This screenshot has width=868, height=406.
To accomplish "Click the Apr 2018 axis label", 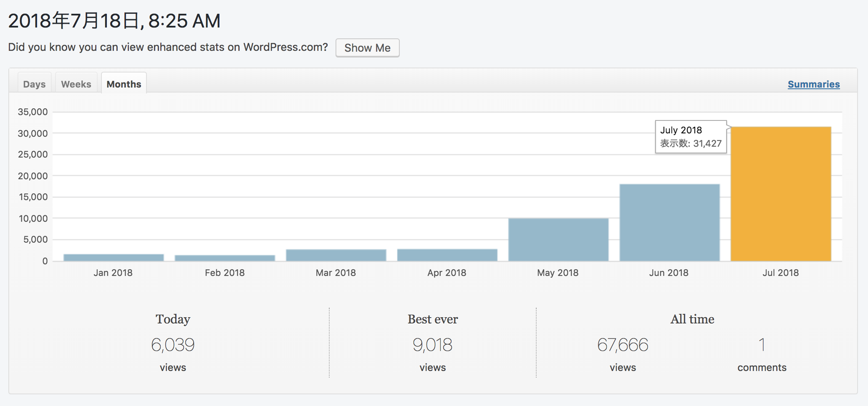I will pos(447,273).
